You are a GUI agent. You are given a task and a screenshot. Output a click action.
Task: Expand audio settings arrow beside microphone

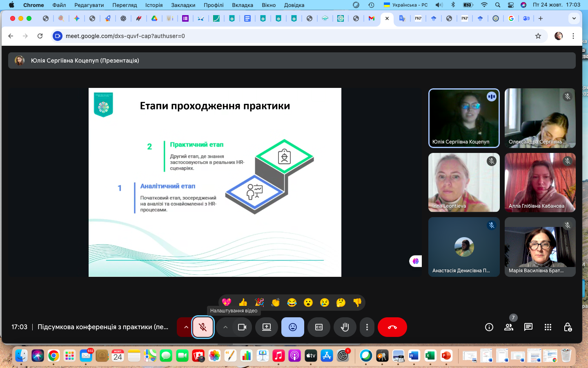pyautogui.click(x=186, y=327)
